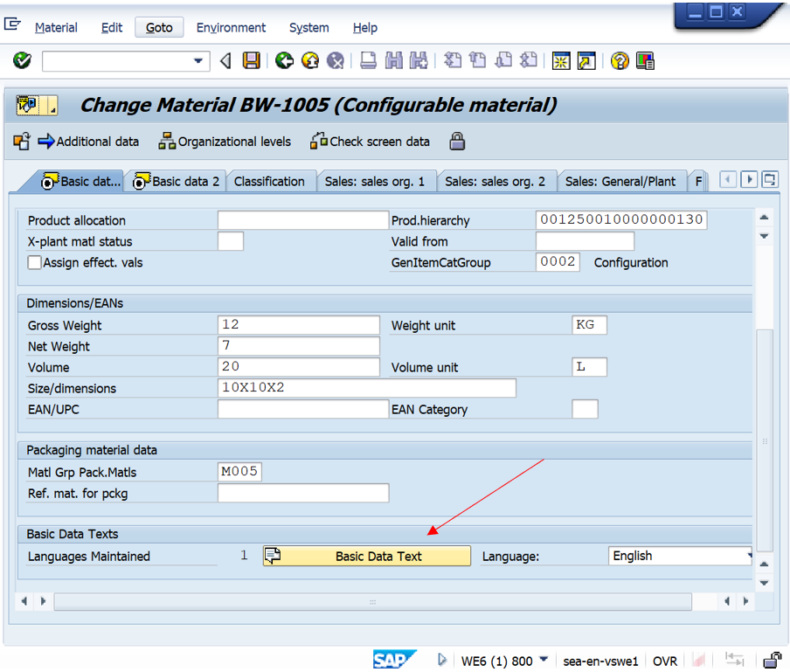Switch to the Sales: sales org. 1 tab
Screen dimensions: 790x672
click(x=374, y=182)
